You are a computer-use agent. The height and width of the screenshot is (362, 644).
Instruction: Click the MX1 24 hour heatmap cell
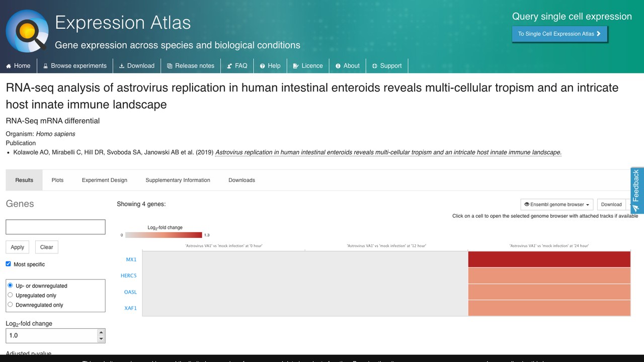549,259
